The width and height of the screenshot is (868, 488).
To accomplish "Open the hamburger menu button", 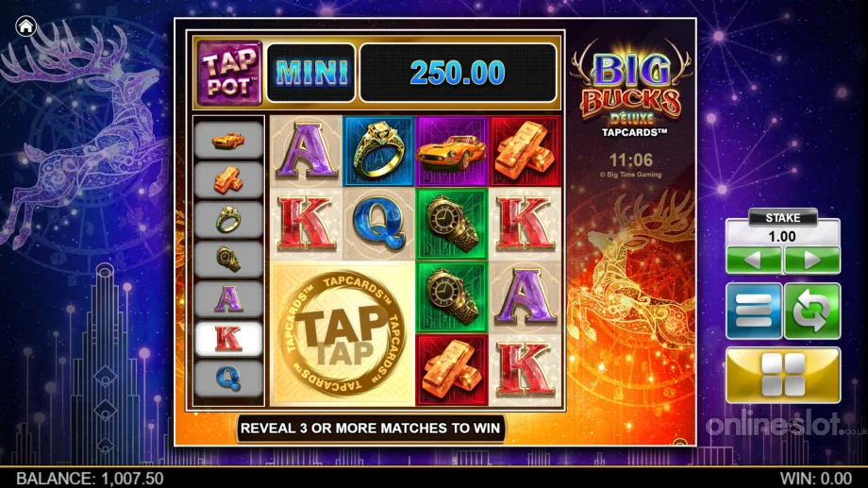I will click(754, 311).
